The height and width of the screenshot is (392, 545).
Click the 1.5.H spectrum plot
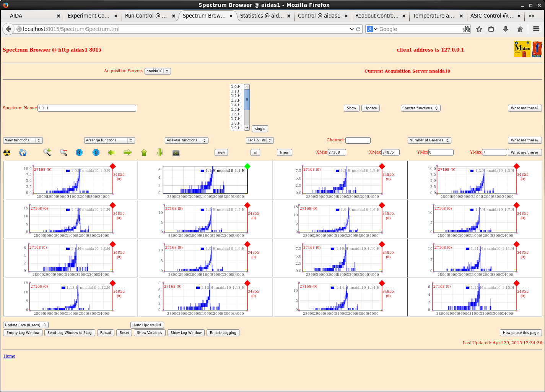pos(205,219)
